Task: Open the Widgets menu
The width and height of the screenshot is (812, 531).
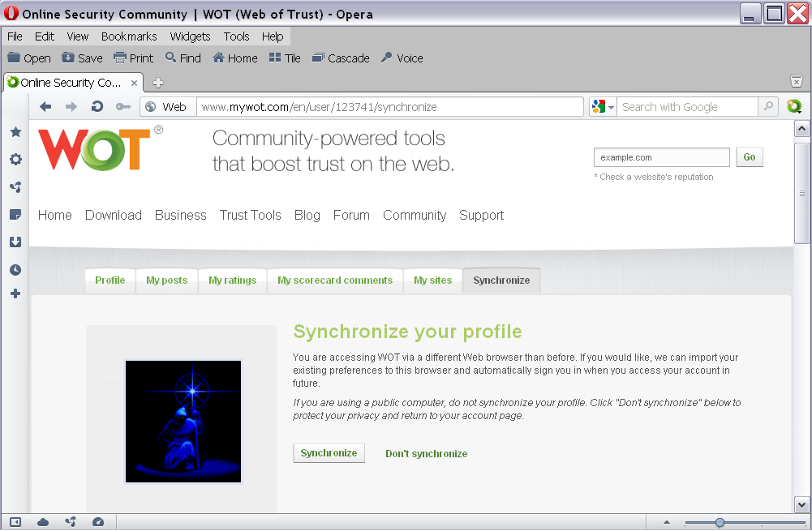Action: (x=190, y=36)
